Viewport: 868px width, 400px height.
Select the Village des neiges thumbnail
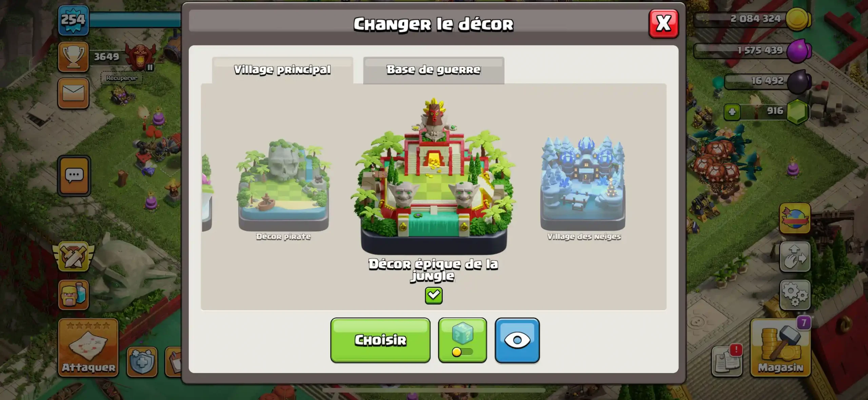(583, 189)
